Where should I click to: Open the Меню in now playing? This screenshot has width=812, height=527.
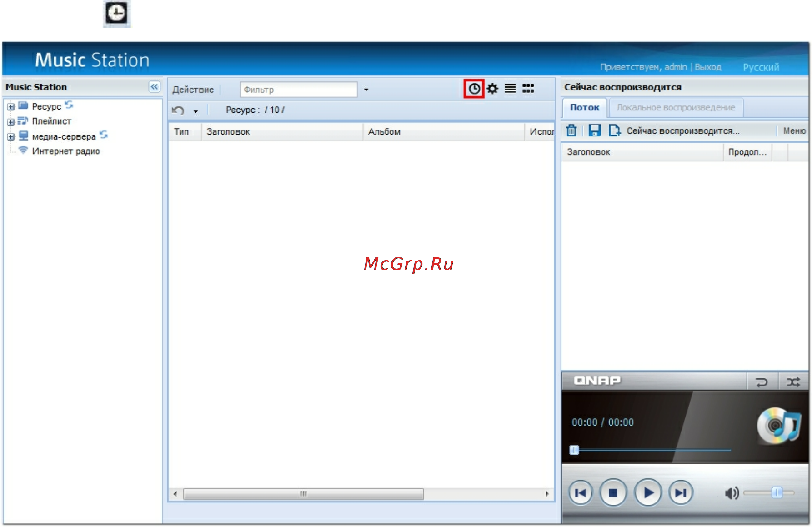pos(794,131)
